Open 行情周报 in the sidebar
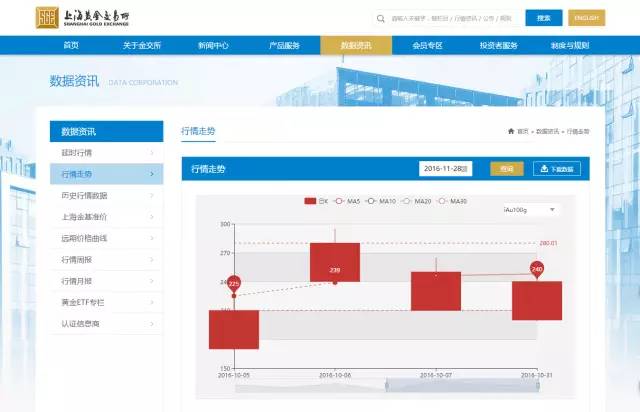640x412 pixels. click(x=107, y=260)
